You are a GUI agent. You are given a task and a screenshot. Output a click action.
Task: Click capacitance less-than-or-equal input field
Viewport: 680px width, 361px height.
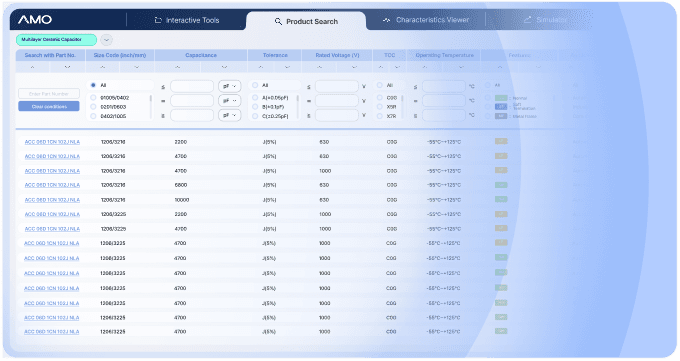(x=192, y=86)
